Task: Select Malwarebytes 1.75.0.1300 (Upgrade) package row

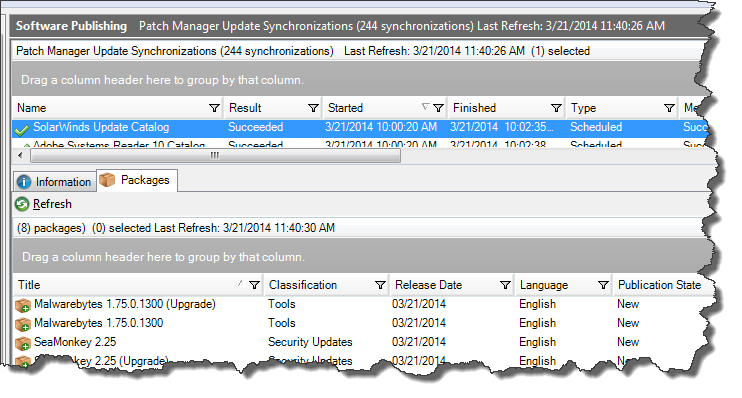Action: pos(362,304)
